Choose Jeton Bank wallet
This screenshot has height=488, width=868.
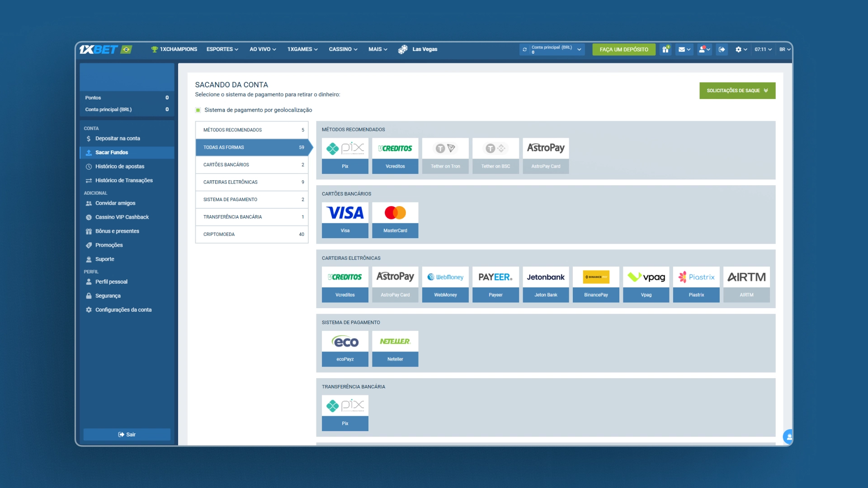point(546,284)
